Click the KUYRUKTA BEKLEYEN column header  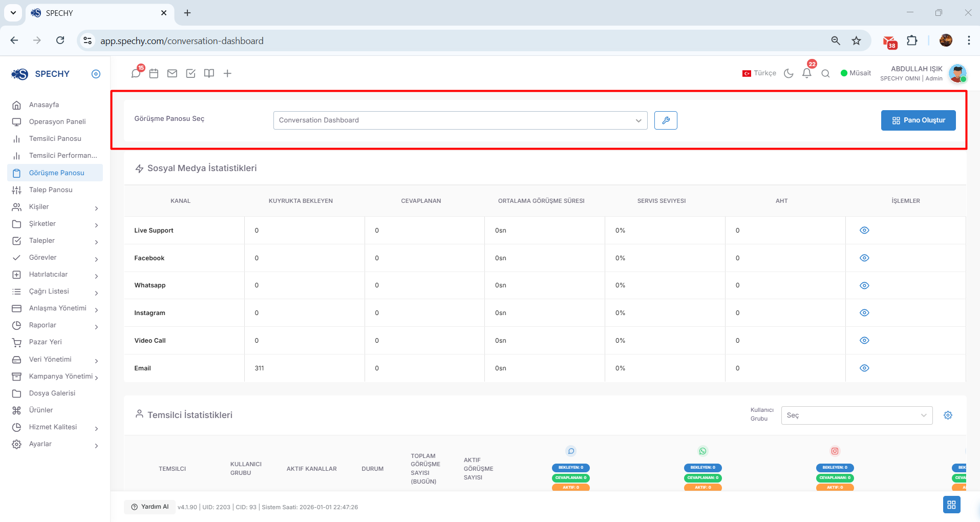click(301, 201)
